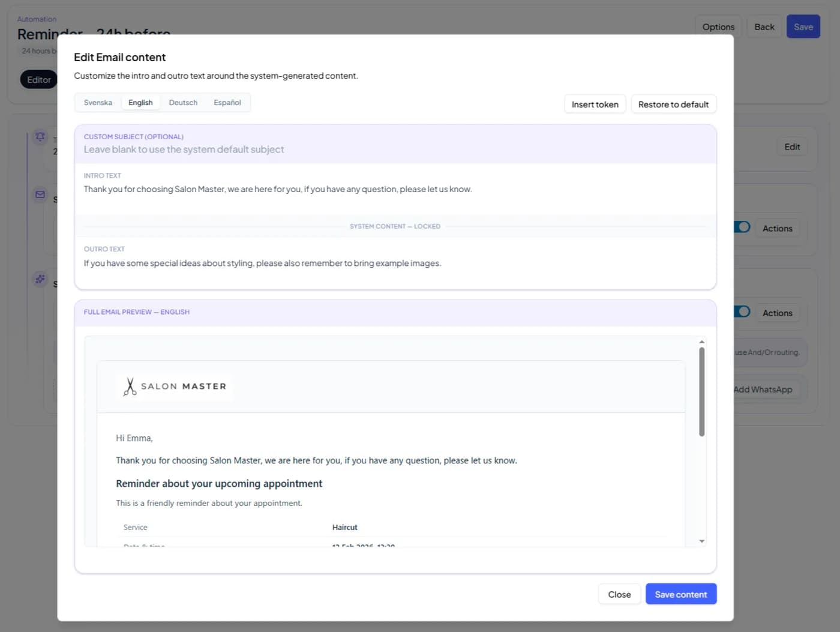Click the Add WhatsApp button

coord(763,389)
